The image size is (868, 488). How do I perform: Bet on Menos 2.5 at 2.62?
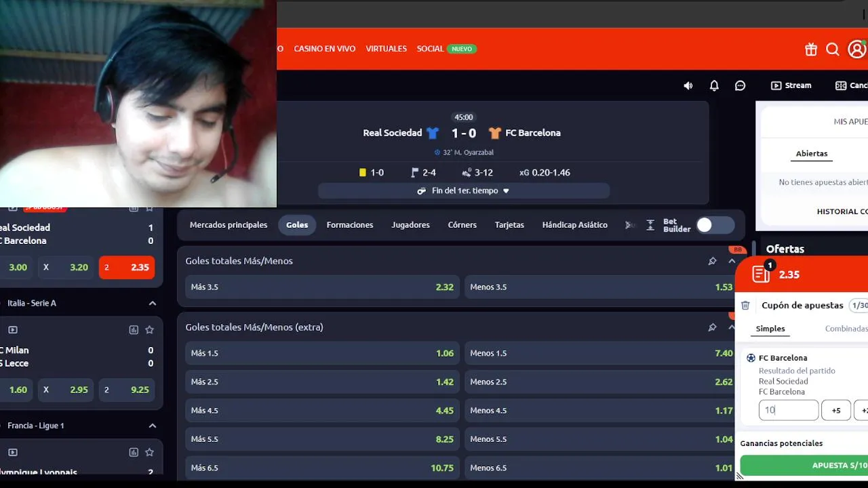(x=601, y=382)
